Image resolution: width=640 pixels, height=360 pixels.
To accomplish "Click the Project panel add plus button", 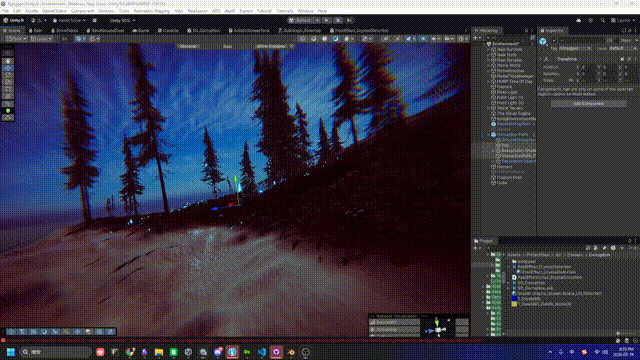I will [x=476, y=248].
